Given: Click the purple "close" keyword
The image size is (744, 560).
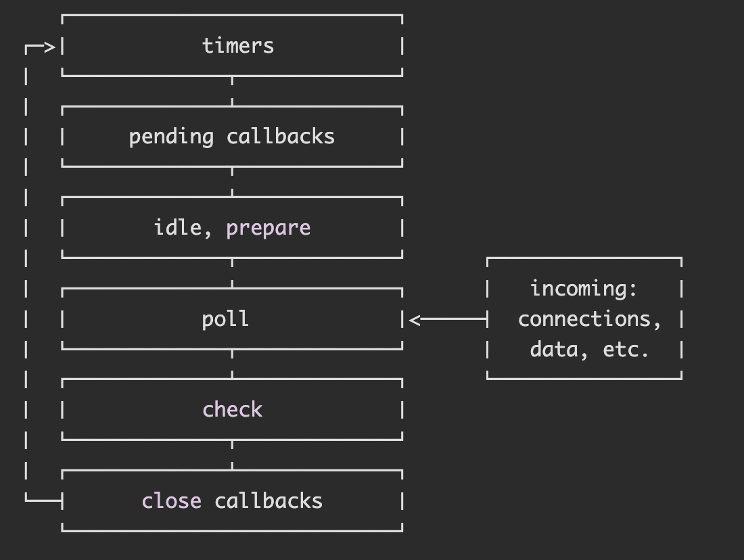Looking at the screenshot, I should 172,501.
